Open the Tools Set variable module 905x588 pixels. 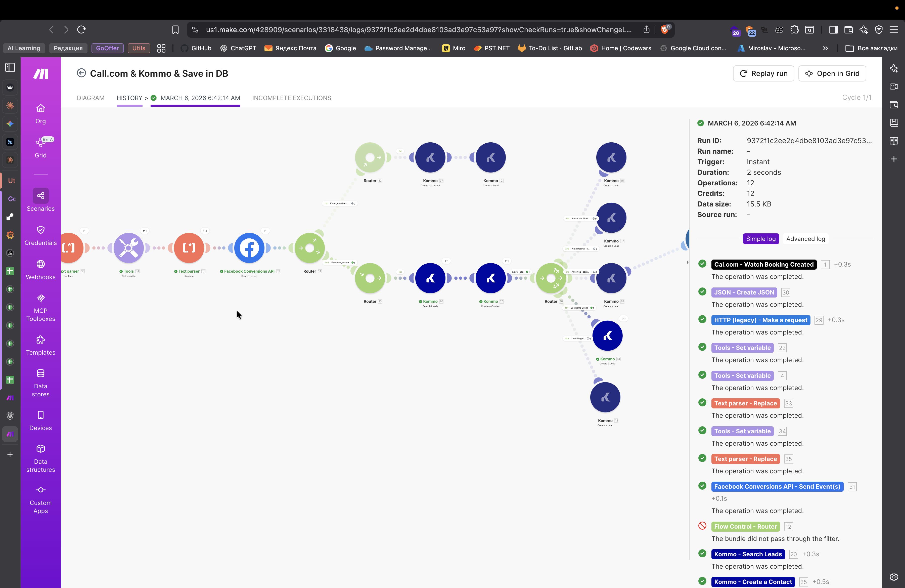[128, 248]
